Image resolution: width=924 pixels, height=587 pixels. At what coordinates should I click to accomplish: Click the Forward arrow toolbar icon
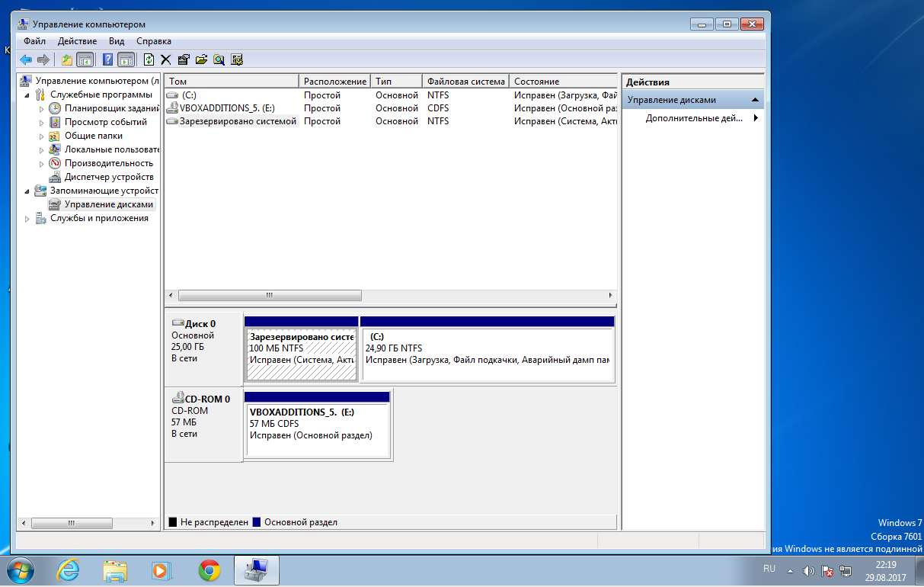[43, 59]
